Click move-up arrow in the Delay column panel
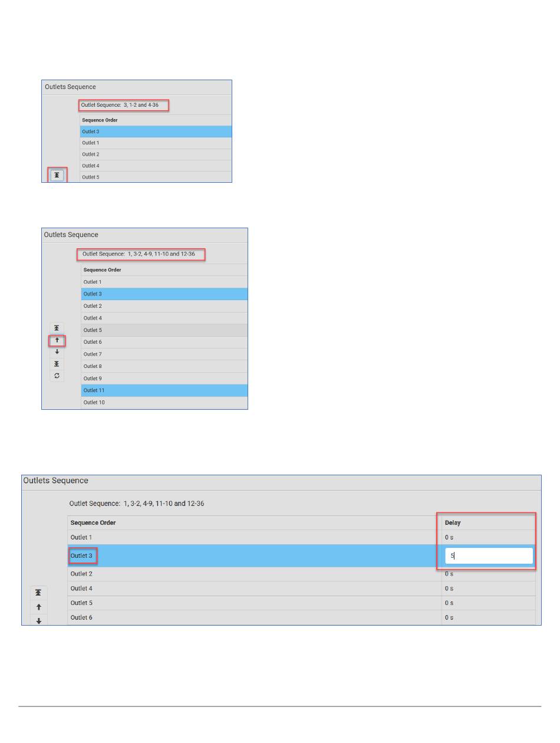The height and width of the screenshot is (743, 560). pos(39,607)
